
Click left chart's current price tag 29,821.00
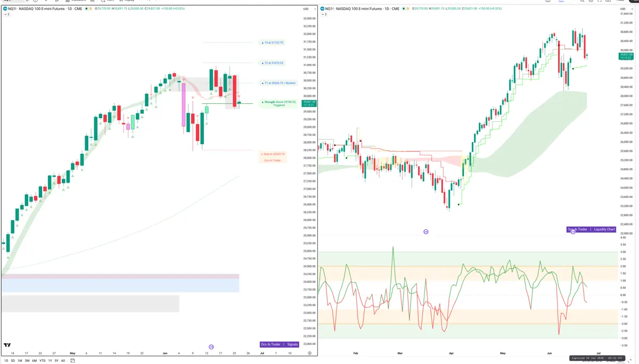[x=309, y=103]
